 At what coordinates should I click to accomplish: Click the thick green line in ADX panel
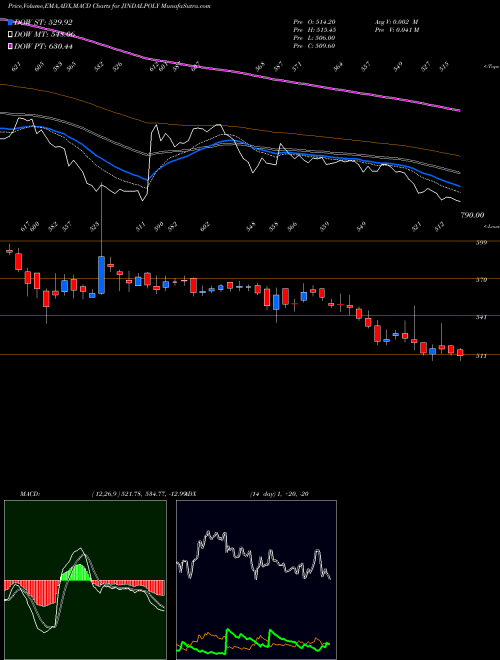pyautogui.click(x=253, y=642)
